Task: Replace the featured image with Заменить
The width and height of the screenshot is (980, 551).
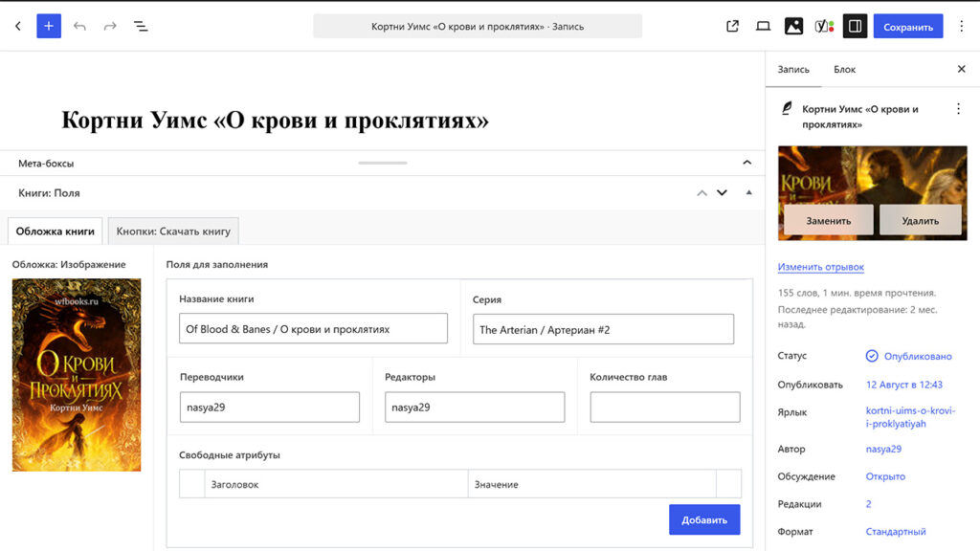Action: click(x=828, y=221)
